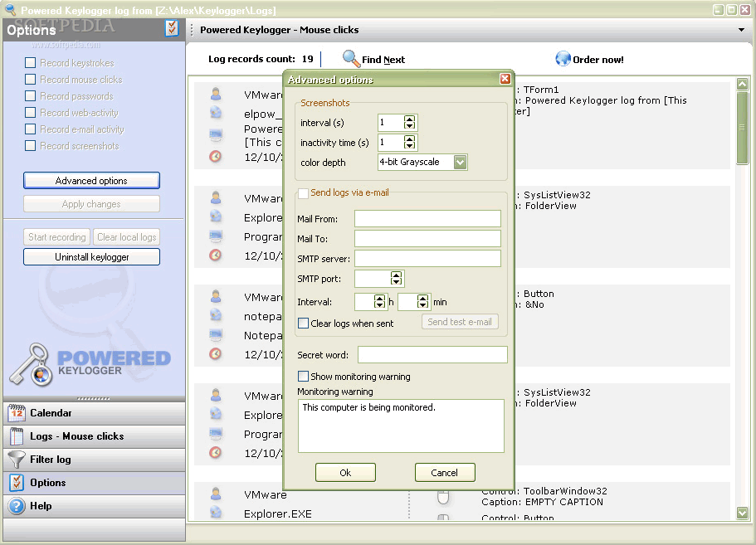This screenshot has width=756, height=545.
Task: Switch to the Options section
Action: 94,482
